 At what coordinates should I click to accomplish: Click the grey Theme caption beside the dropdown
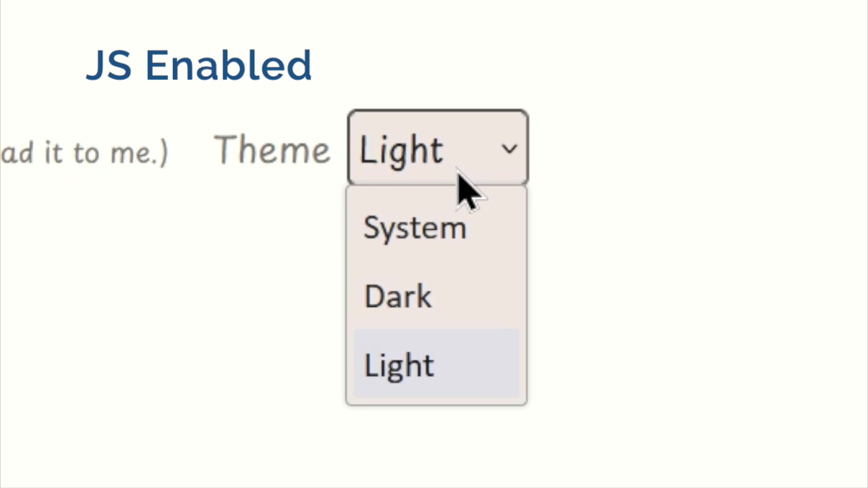click(272, 150)
